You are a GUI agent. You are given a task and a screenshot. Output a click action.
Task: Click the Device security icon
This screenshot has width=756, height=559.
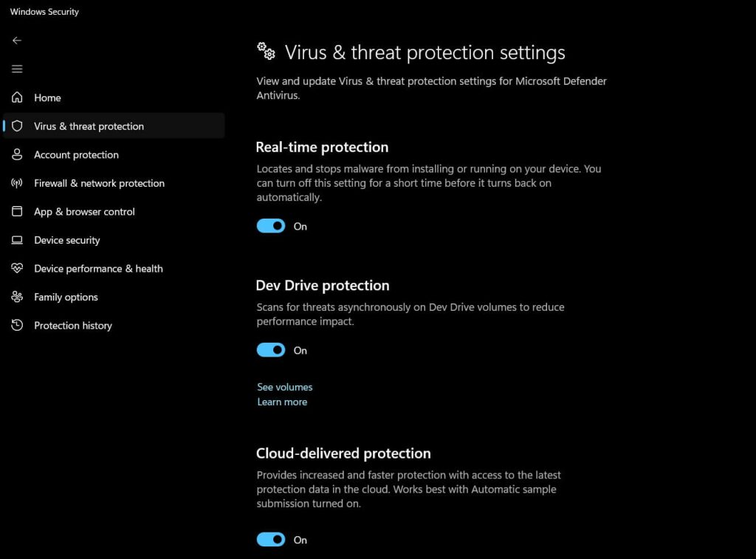point(16,240)
